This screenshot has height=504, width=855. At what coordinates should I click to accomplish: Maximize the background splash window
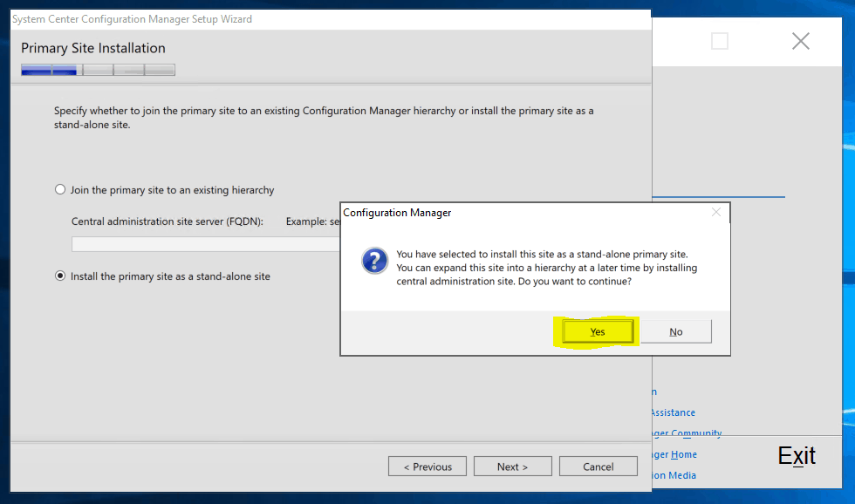tap(720, 41)
